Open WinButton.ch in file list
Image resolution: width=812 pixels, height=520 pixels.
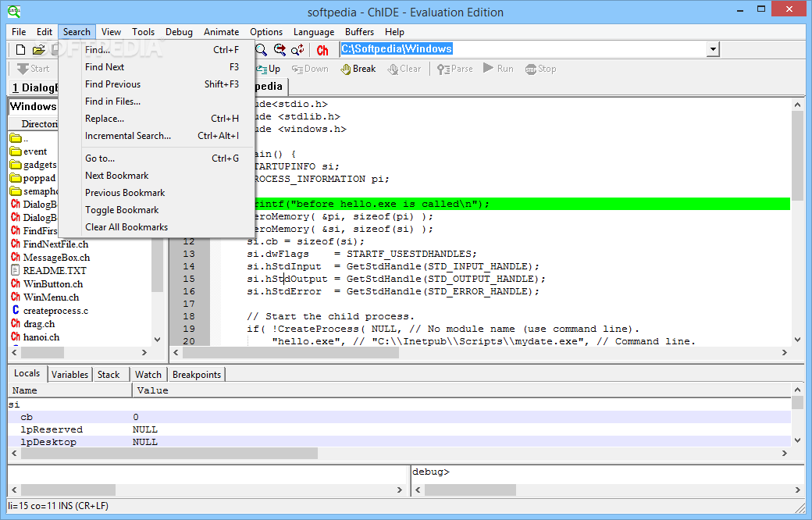(47, 284)
